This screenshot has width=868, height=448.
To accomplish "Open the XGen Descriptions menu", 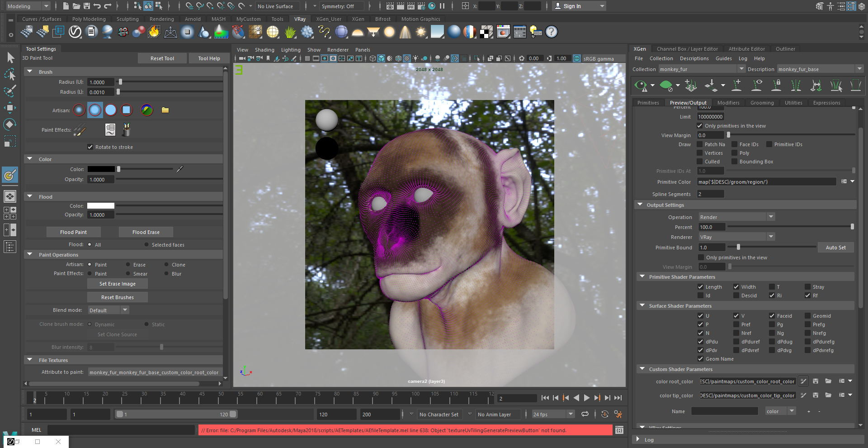I will coord(694,58).
